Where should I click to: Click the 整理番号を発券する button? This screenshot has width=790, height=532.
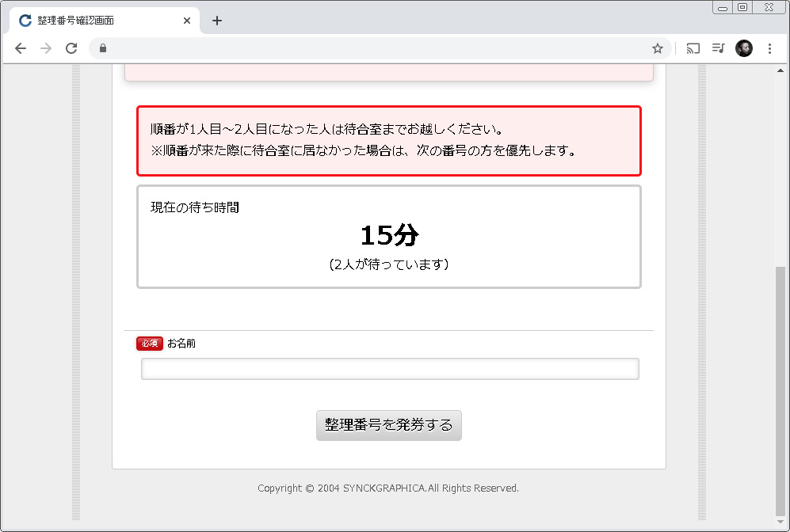coord(388,425)
